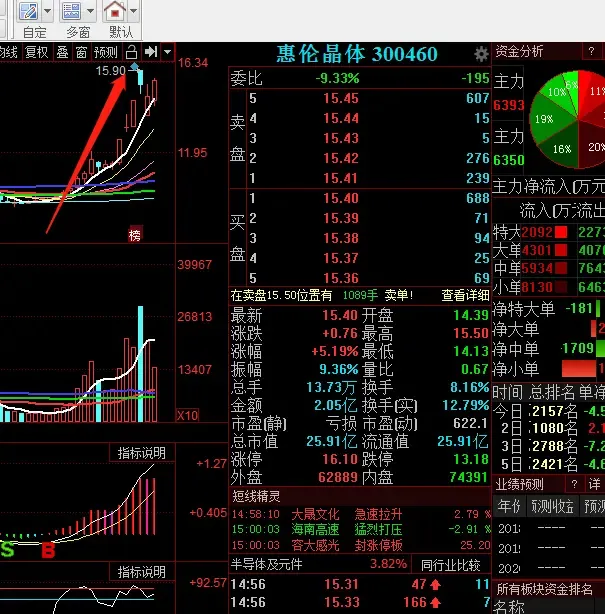Click the 市盈(动) value 622.1
The height and width of the screenshot is (614, 605).
click(470, 423)
